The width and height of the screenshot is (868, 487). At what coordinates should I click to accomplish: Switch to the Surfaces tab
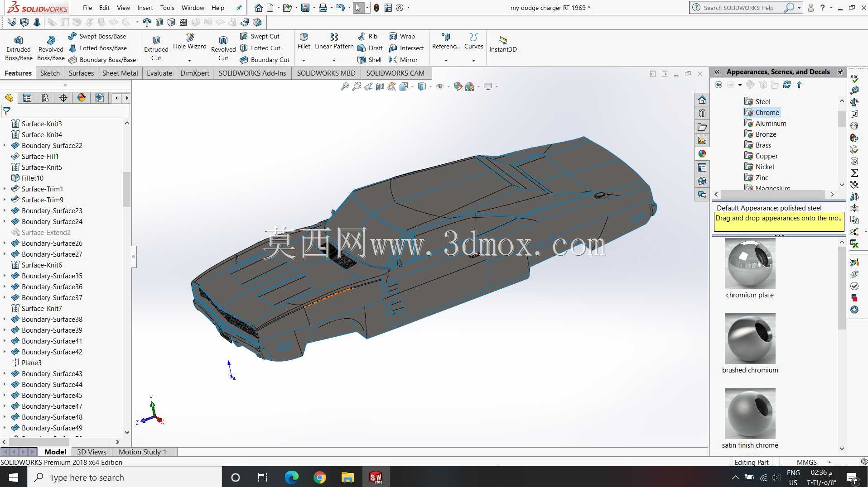pyautogui.click(x=81, y=73)
